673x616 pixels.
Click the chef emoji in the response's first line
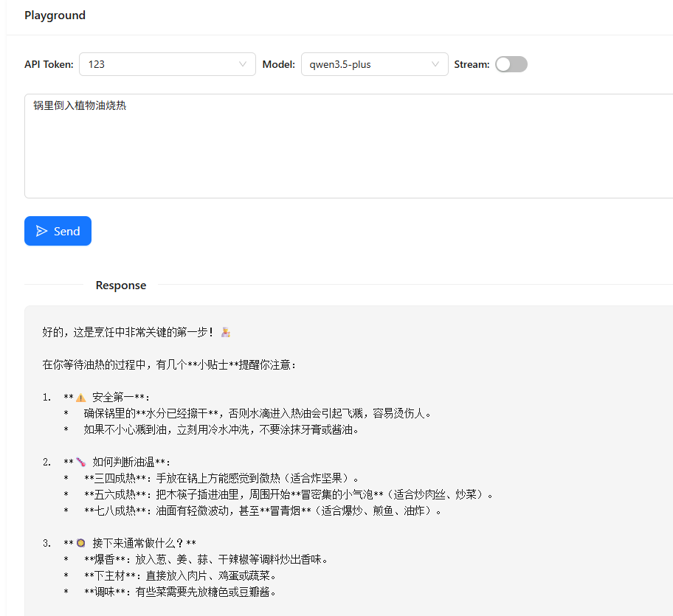(226, 333)
